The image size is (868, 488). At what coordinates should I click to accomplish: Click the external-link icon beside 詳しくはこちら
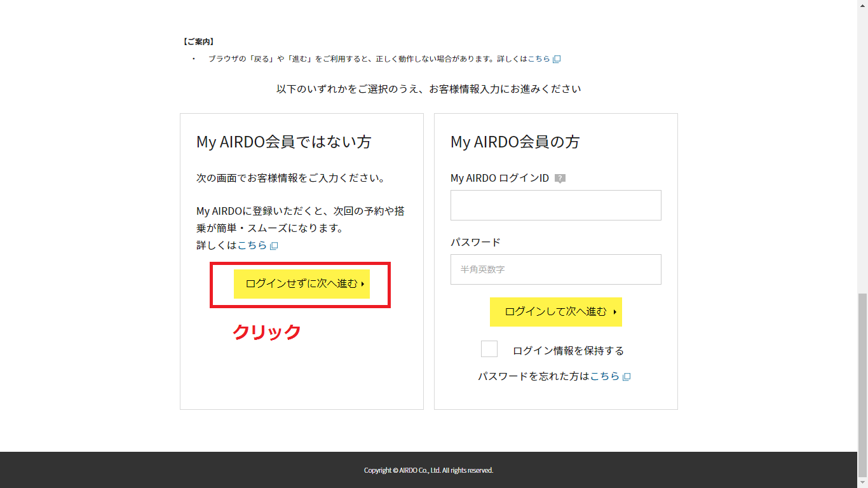[274, 246]
